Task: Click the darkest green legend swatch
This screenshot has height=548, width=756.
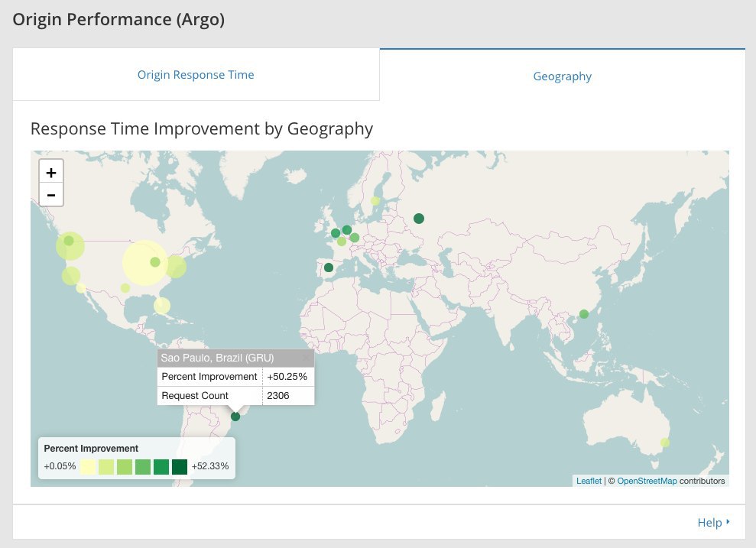Action: 180,466
